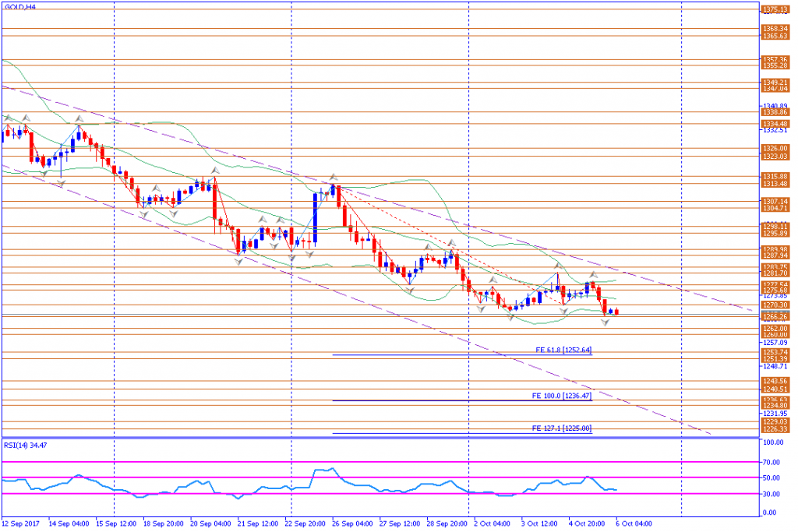Click the 50.00 RSI scale value
Viewport: 798px width, 532px height.
point(772,478)
